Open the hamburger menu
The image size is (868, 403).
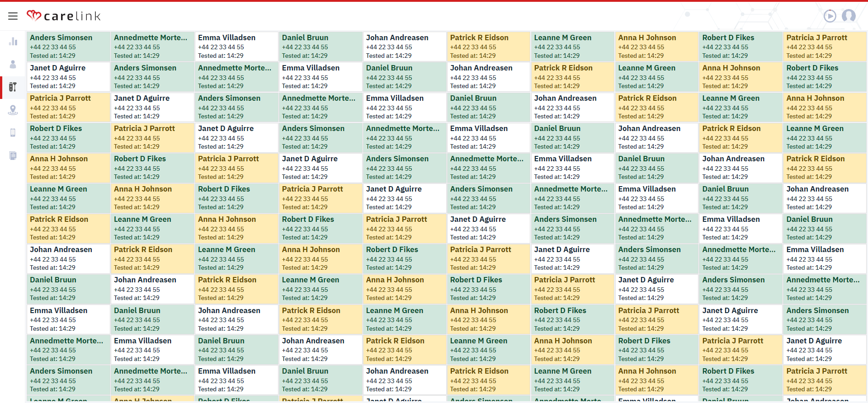[13, 16]
